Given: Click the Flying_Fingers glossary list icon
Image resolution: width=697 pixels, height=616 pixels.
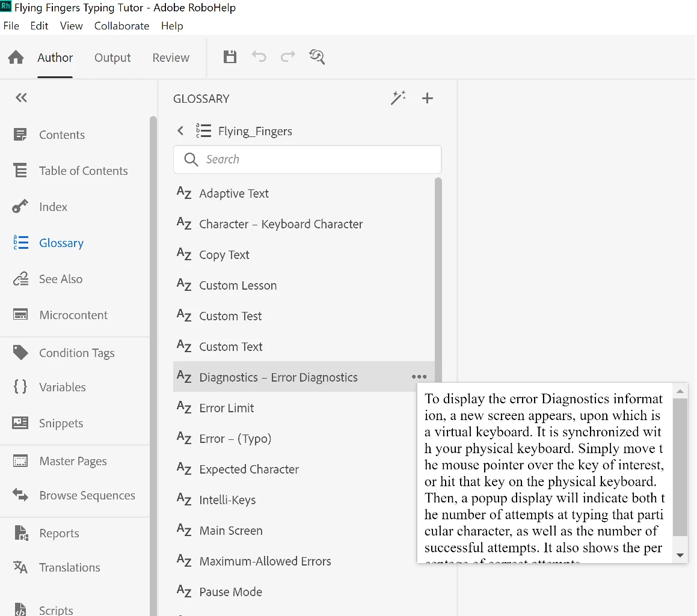Looking at the screenshot, I should tap(204, 130).
